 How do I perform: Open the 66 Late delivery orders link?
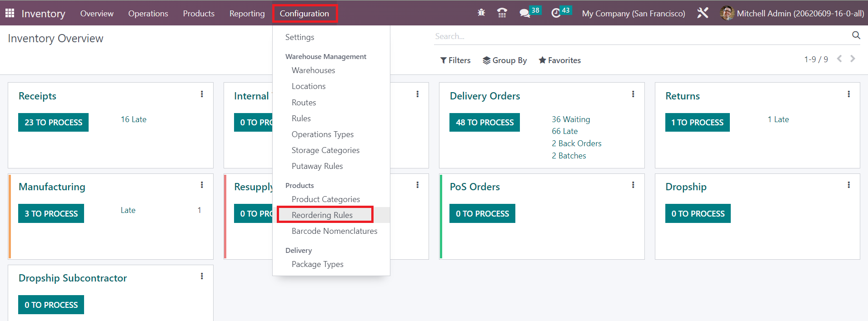click(x=564, y=131)
